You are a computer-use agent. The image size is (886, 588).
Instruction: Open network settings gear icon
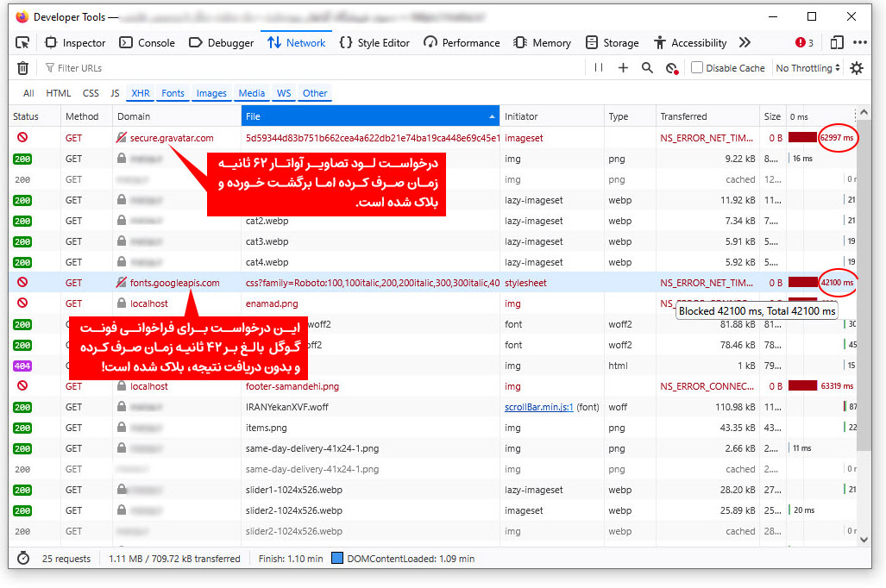(x=856, y=68)
